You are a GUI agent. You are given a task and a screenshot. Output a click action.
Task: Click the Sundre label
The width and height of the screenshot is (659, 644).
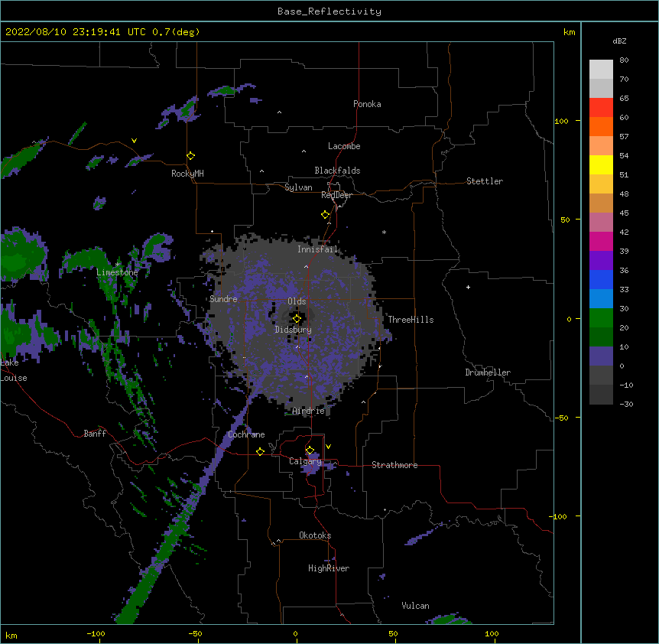tap(223, 299)
